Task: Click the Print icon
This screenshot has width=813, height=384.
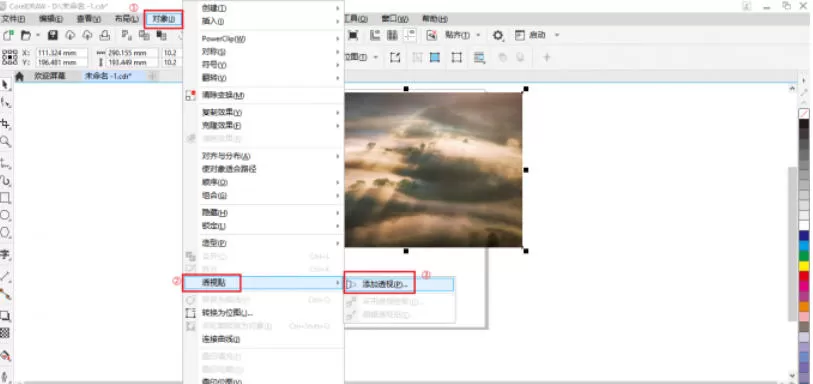Action: [x=105, y=35]
